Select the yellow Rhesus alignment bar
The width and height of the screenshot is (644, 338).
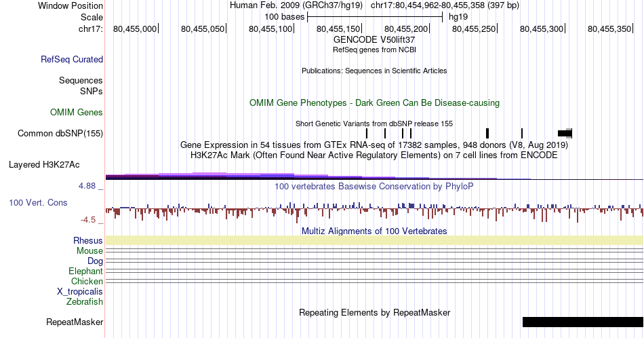374,240
